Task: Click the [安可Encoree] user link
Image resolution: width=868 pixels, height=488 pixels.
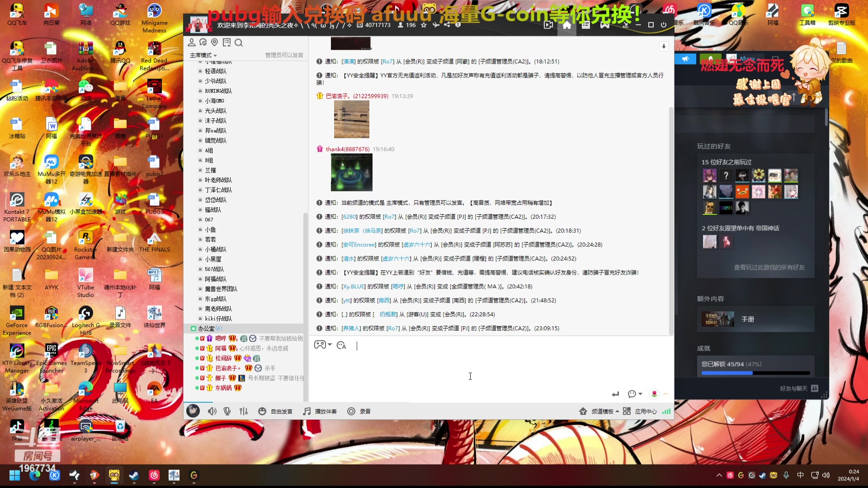Action: coord(359,245)
